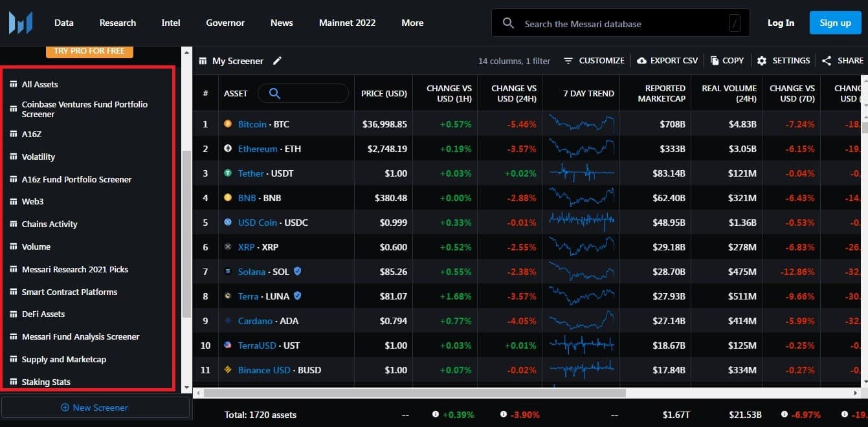Click the sidebar vertical scrollbar thumb
The width and height of the screenshot is (868, 427).
pyautogui.click(x=186, y=233)
